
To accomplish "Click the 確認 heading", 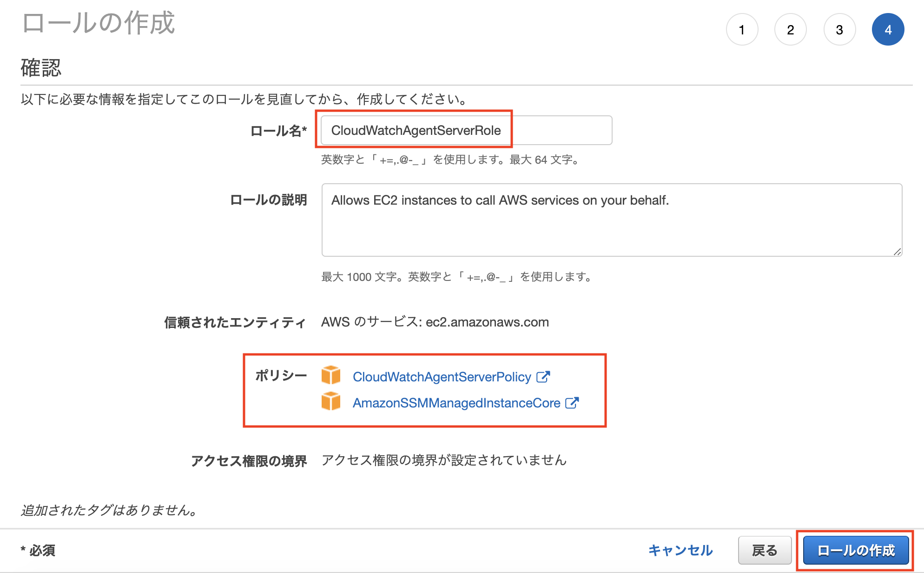I will [x=41, y=68].
